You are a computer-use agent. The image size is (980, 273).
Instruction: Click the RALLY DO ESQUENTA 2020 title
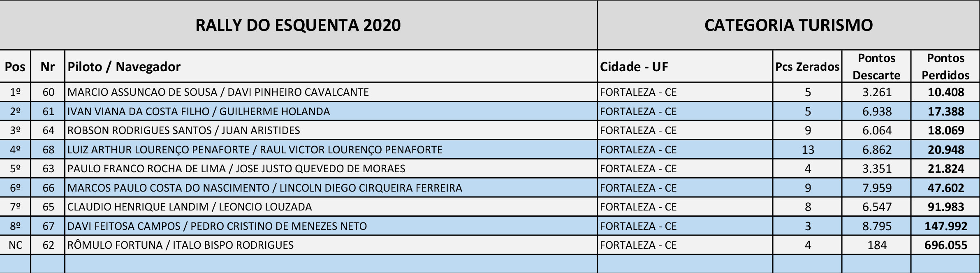pos(298,25)
